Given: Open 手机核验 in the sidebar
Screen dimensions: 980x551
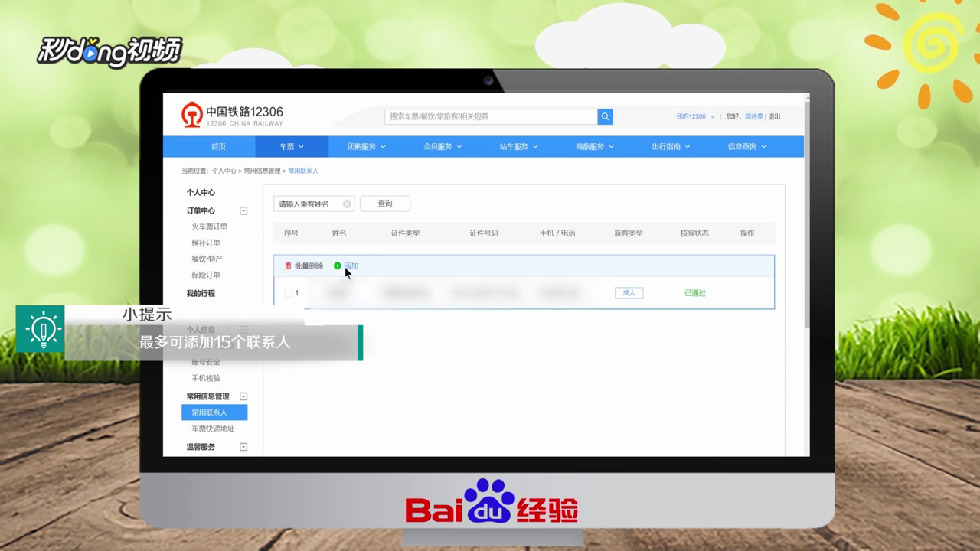Looking at the screenshot, I should tap(206, 378).
